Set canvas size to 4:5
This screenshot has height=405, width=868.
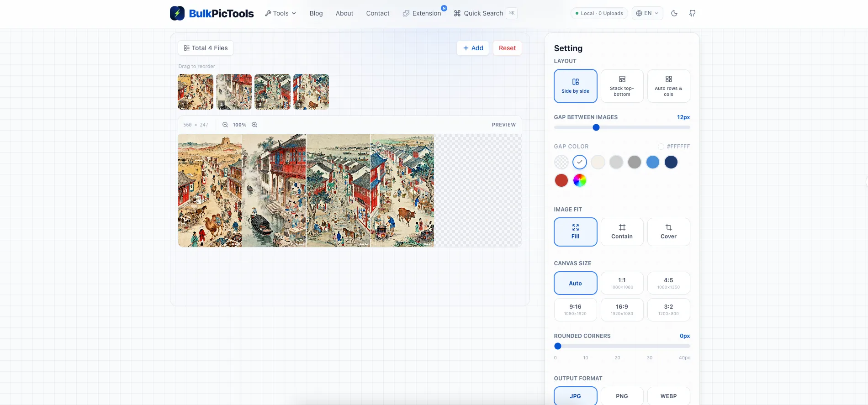[669, 283]
